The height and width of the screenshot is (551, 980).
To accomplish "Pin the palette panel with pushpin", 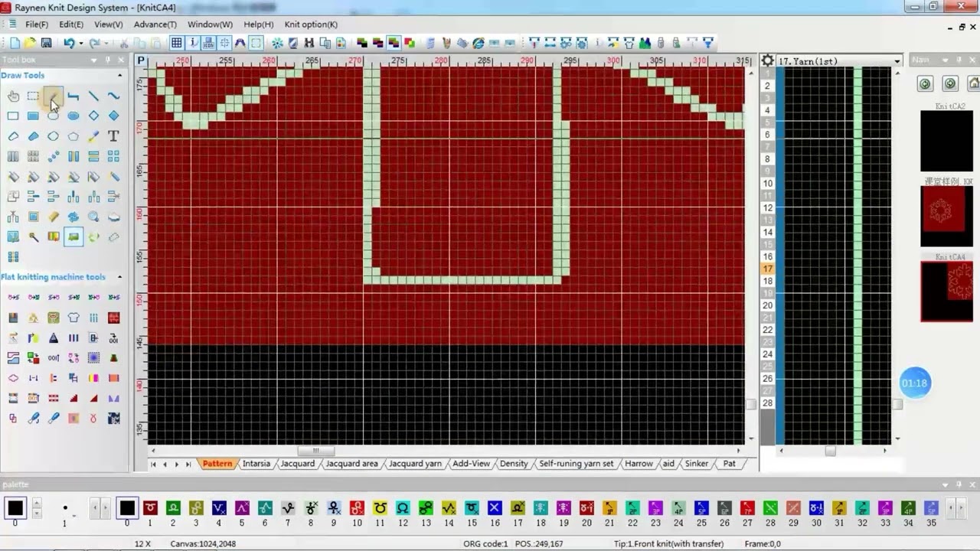I will 958,484.
